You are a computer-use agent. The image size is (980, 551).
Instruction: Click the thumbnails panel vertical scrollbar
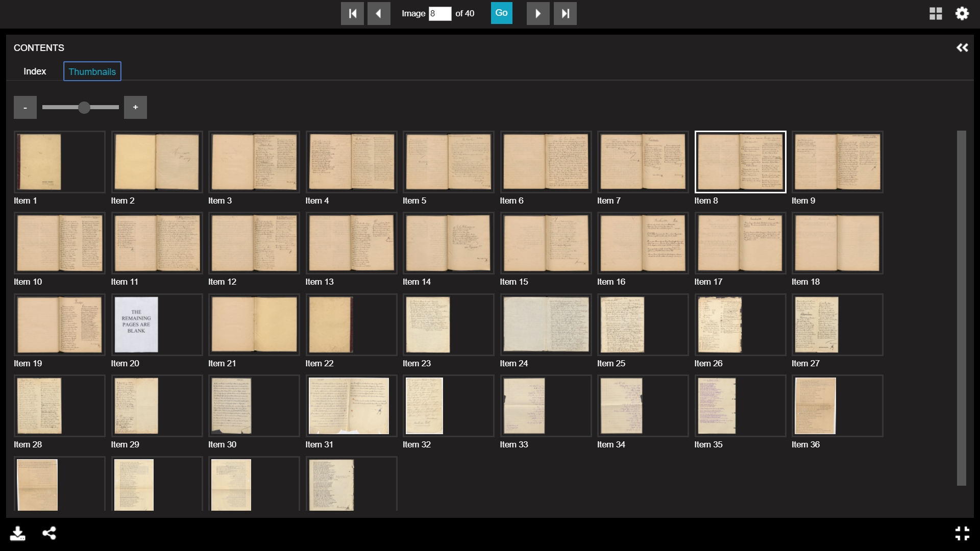(x=962, y=308)
